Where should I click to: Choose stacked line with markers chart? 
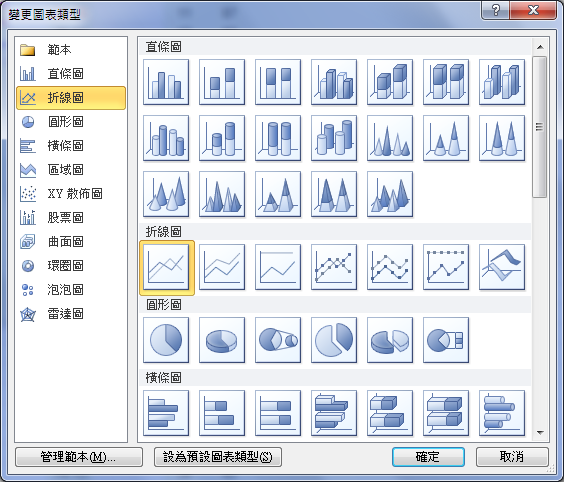point(390,267)
